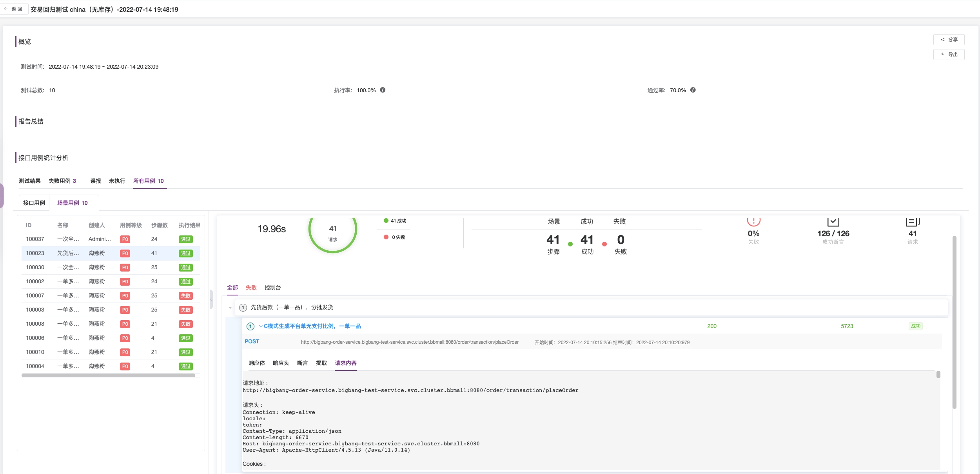Image resolution: width=980 pixels, height=474 pixels.
Task: Click the info icon beside 通过率 70.0%
Action: [x=693, y=90]
